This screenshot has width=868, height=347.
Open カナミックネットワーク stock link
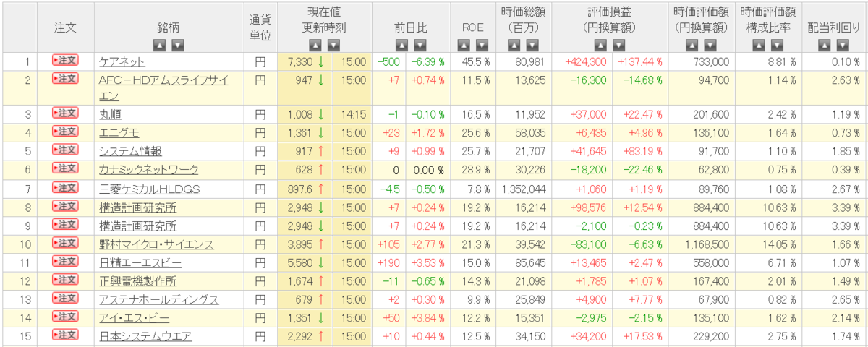pos(148,170)
